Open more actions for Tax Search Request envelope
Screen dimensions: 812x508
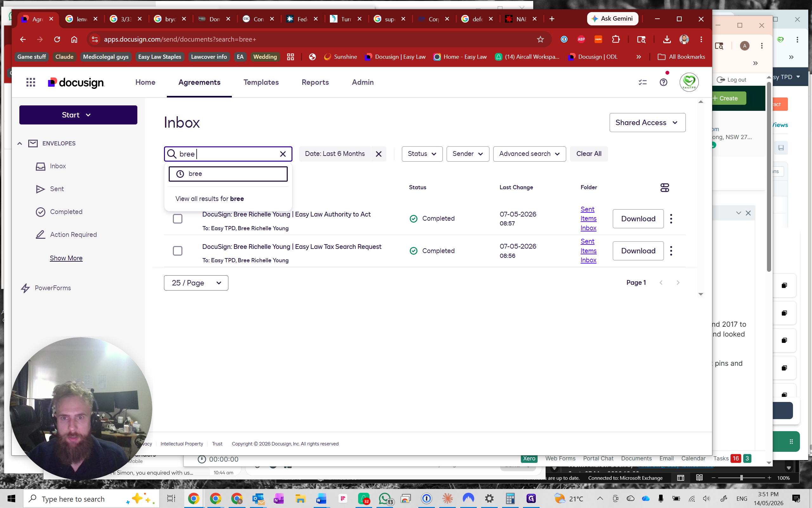point(671,251)
